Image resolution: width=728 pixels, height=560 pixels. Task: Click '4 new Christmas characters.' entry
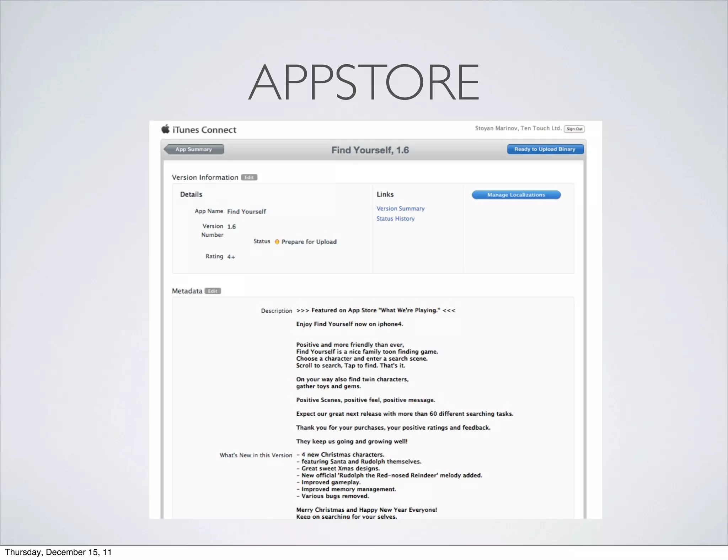coord(340,454)
